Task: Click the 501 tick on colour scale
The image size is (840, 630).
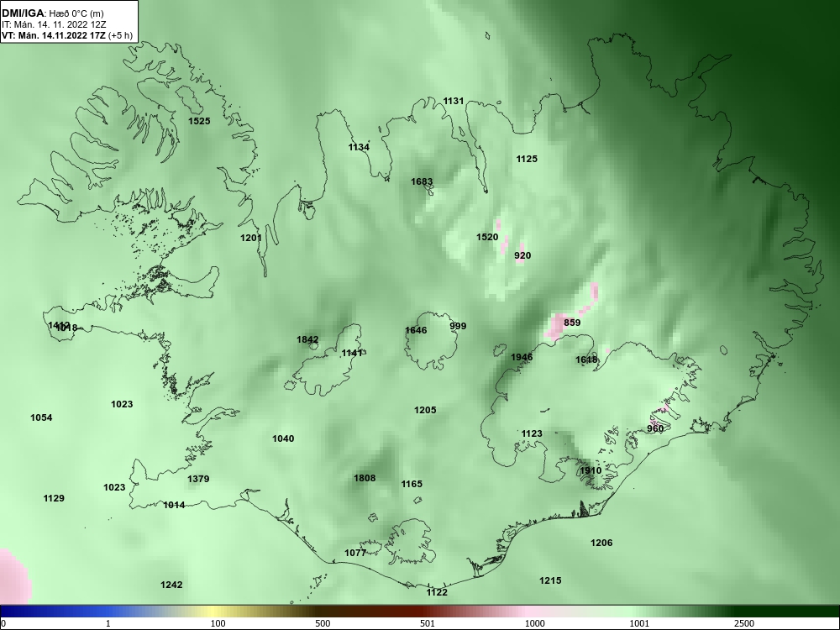Action: pyautogui.click(x=427, y=623)
